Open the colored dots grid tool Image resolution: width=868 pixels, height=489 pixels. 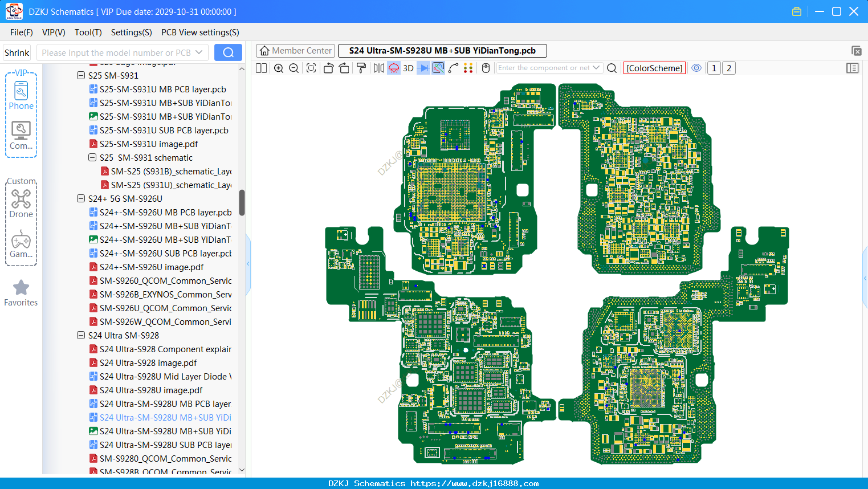(x=468, y=68)
